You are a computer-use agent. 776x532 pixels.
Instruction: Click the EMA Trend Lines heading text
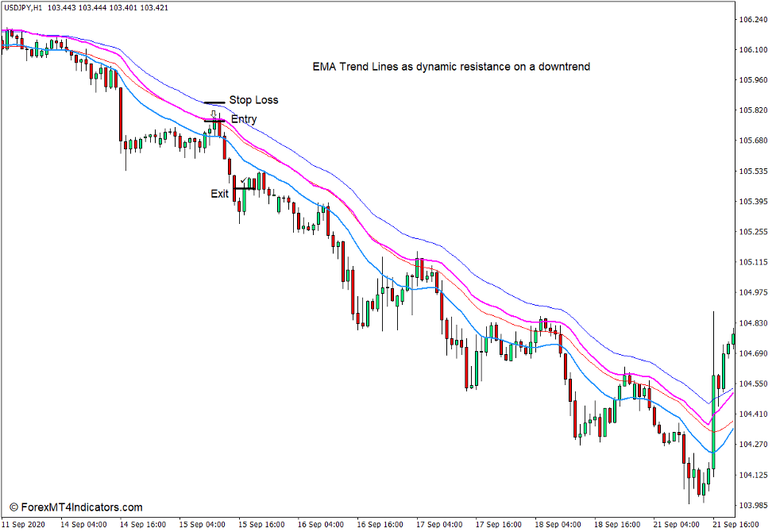point(450,67)
